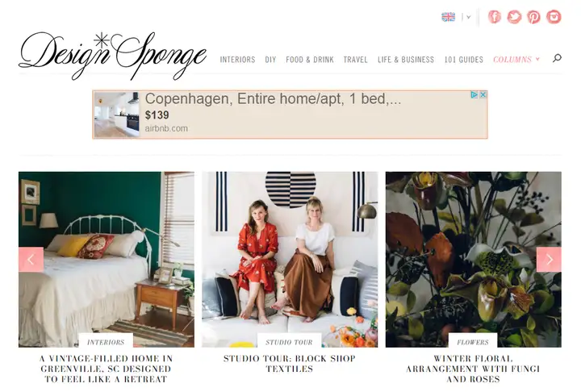Click the UK flag language icon
The height and width of the screenshot is (392, 581).
(x=449, y=17)
